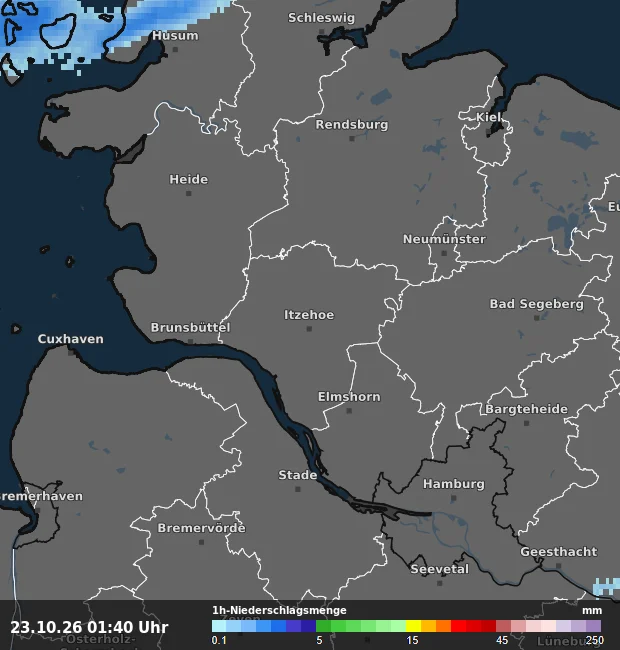Screen dimensions: 620x650
Task: Select the Seevetal label
Action: point(440,569)
